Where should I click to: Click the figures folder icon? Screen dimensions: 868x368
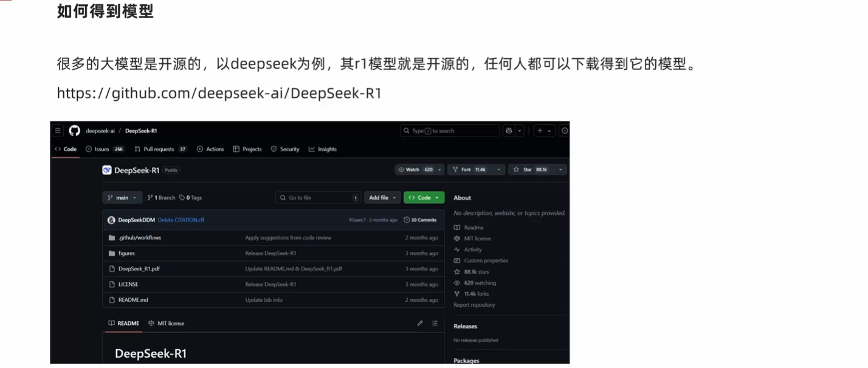[x=112, y=253]
